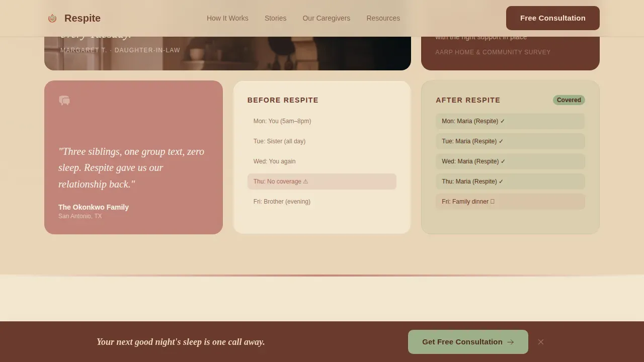
Task: Open the How It Works menu item
Action: tap(227, 18)
